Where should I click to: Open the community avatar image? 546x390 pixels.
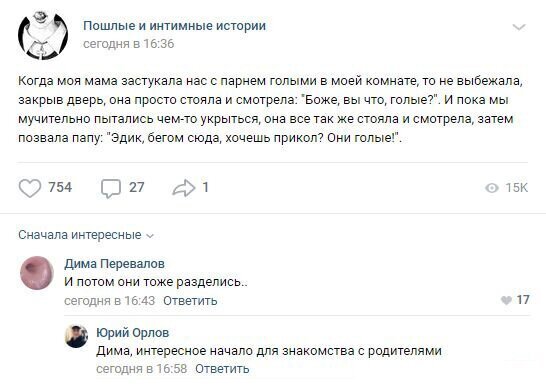(43, 35)
